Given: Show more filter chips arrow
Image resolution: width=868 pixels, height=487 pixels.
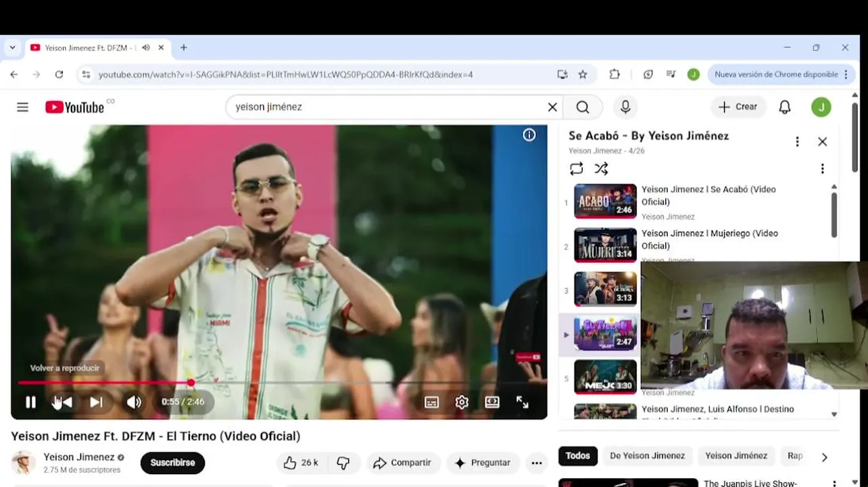Looking at the screenshot, I should click(824, 457).
